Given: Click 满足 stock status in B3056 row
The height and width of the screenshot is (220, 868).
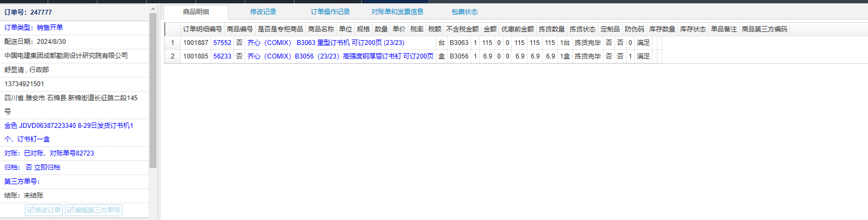Looking at the screenshot, I should pyautogui.click(x=643, y=56).
